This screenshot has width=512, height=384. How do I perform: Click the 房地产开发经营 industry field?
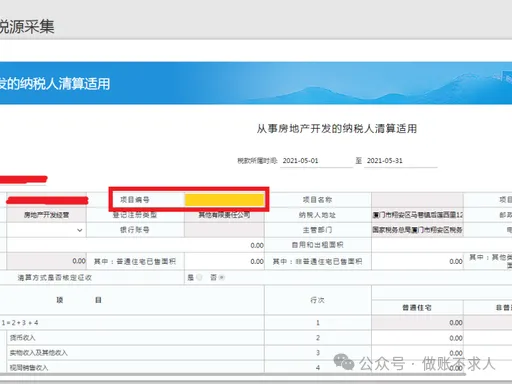click(x=46, y=215)
